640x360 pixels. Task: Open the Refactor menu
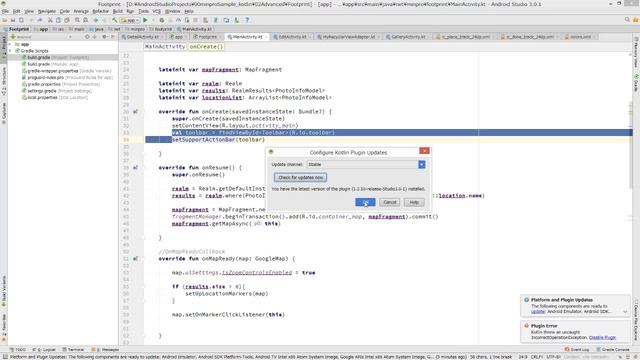coord(100,11)
